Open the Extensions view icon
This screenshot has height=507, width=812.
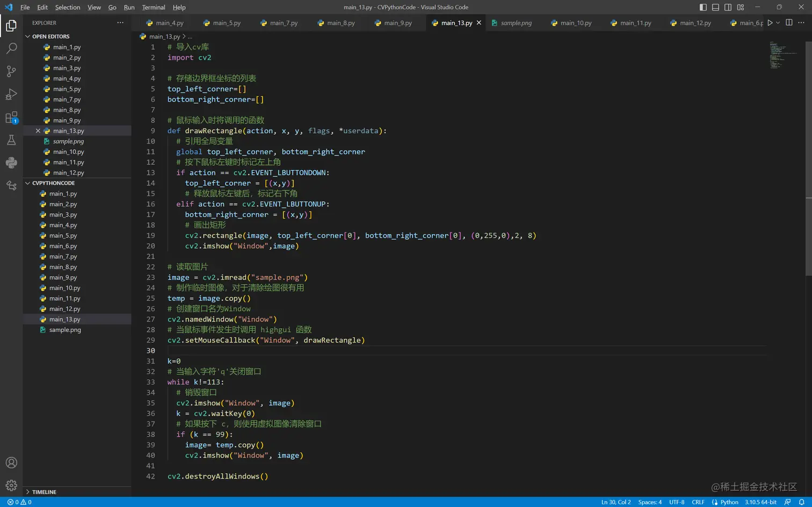click(11, 118)
